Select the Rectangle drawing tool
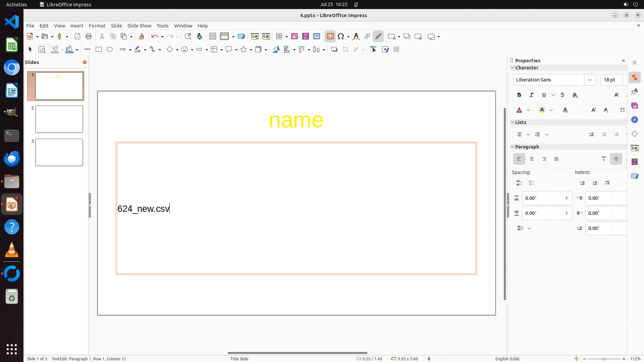 (x=99, y=50)
